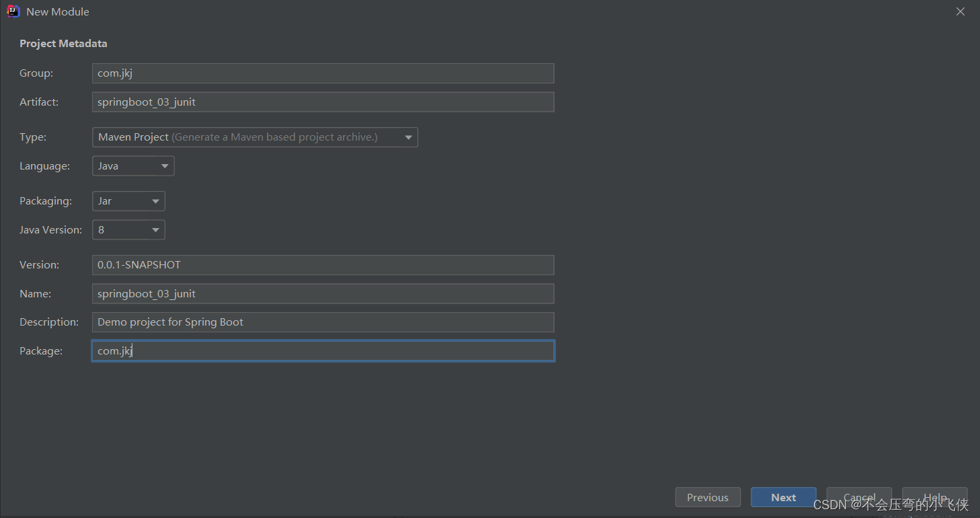Image resolution: width=980 pixels, height=518 pixels.
Task: Edit the Version field 0.0.1-SNAPSHOT
Action: click(x=323, y=265)
